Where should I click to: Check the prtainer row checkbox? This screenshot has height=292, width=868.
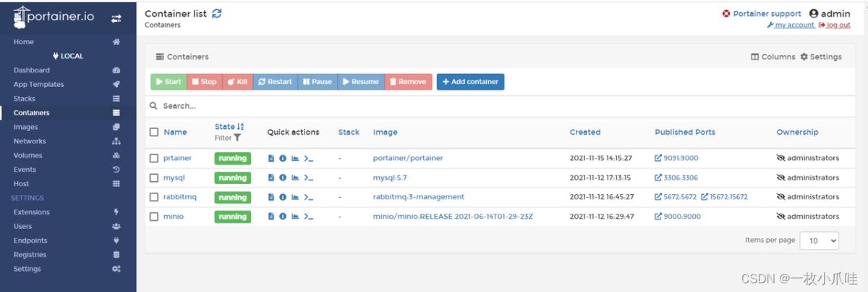[154, 158]
